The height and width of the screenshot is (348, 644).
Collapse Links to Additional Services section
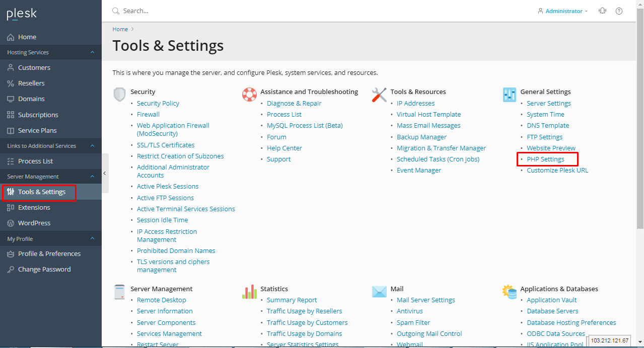point(92,146)
